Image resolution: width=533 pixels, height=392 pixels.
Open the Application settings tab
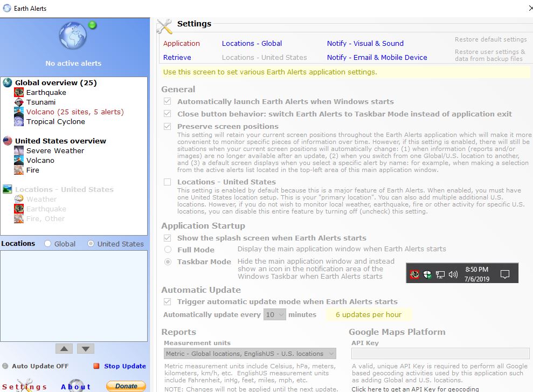pyautogui.click(x=182, y=44)
